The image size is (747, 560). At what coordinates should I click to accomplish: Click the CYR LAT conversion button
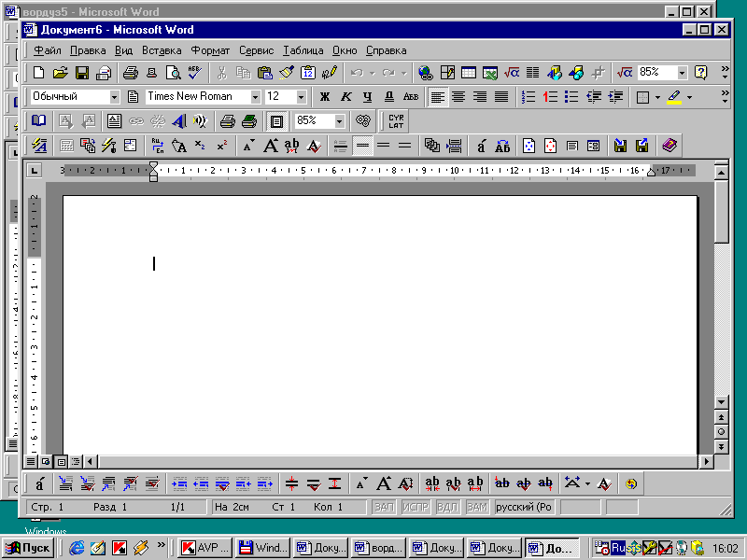[x=396, y=121]
